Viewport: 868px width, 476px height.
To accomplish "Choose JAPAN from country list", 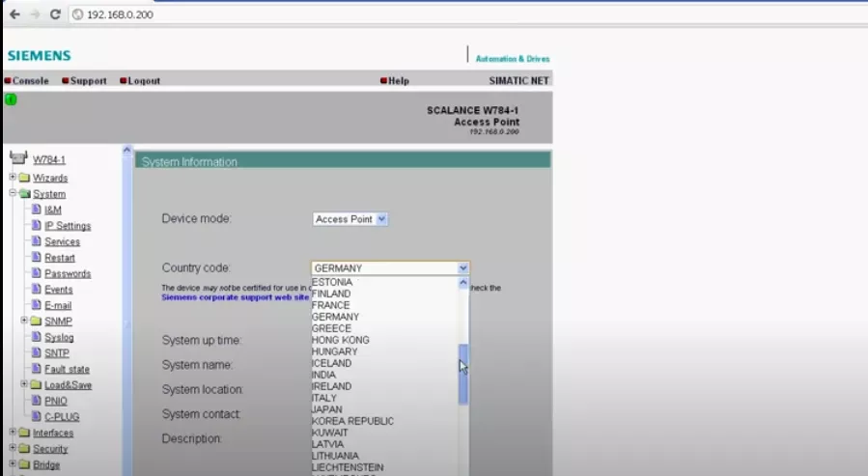I will (326, 409).
